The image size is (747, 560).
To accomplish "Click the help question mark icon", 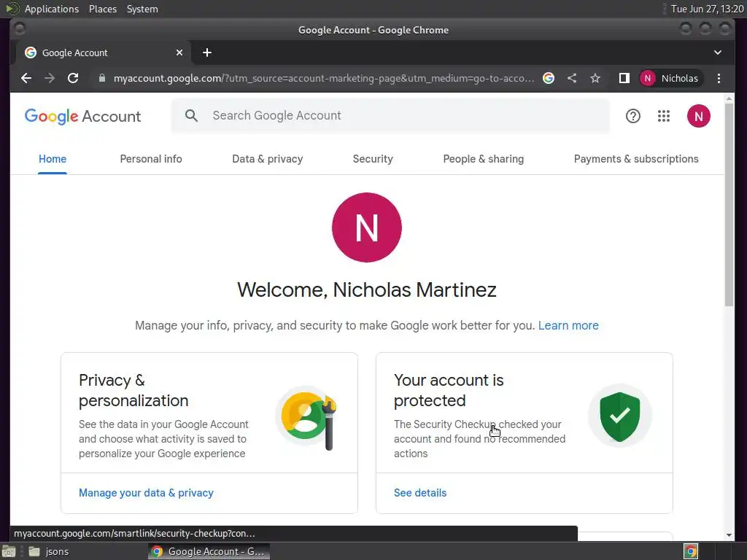I will pos(632,116).
